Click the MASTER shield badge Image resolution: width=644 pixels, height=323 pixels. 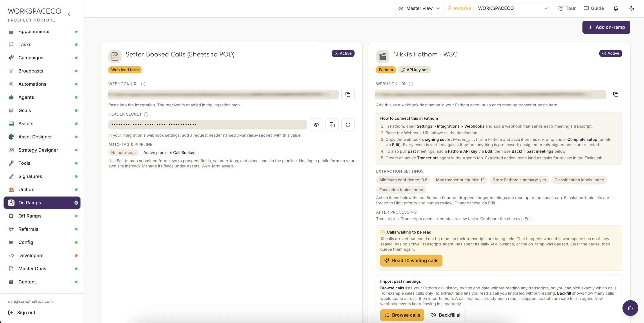(459, 8)
